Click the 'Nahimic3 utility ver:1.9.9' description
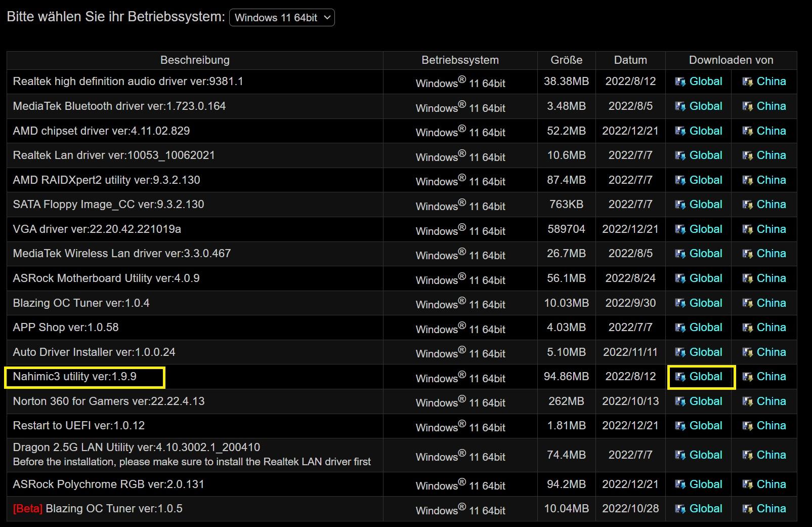The image size is (812, 527). [x=75, y=377]
